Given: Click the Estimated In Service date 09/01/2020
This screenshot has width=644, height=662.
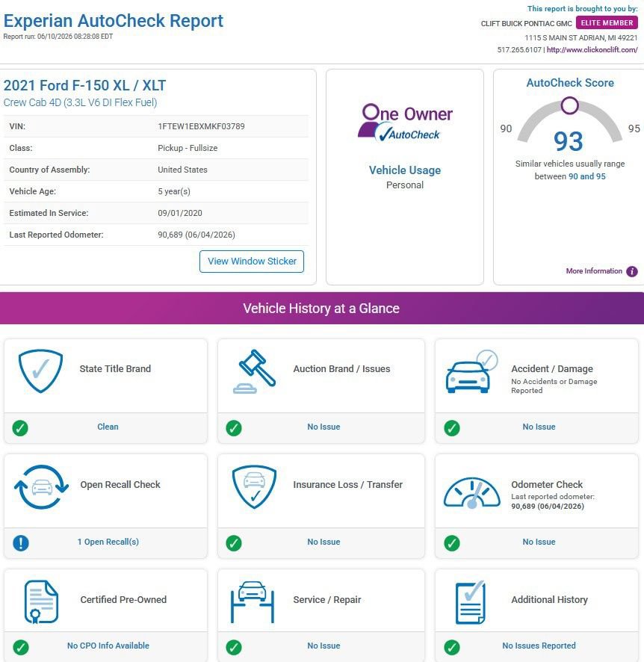Looking at the screenshot, I should (180, 213).
